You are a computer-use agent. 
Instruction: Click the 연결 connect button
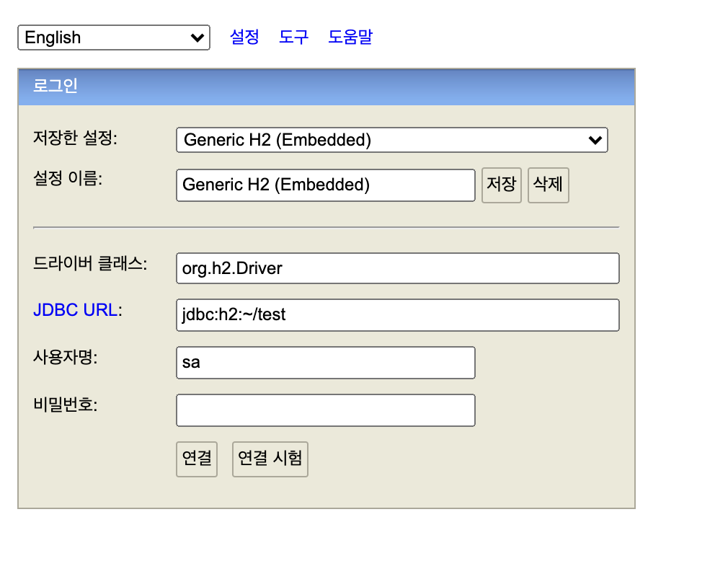click(x=197, y=459)
